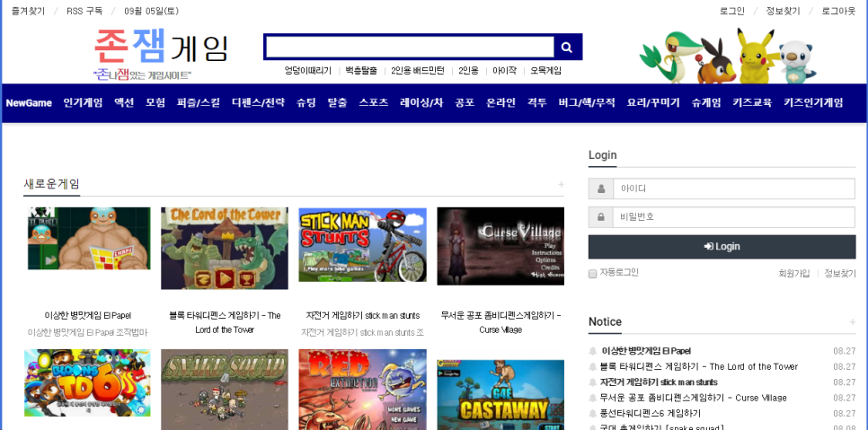Click game title 이상한 병맛게임 El Papel under its thumbnail
The width and height of the screenshot is (868, 430).
(88, 316)
